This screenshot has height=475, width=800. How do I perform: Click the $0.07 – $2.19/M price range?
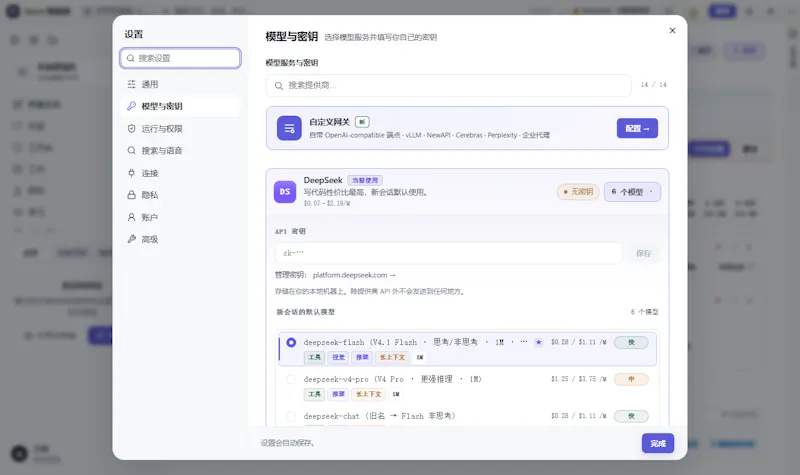(x=327, y=203)
